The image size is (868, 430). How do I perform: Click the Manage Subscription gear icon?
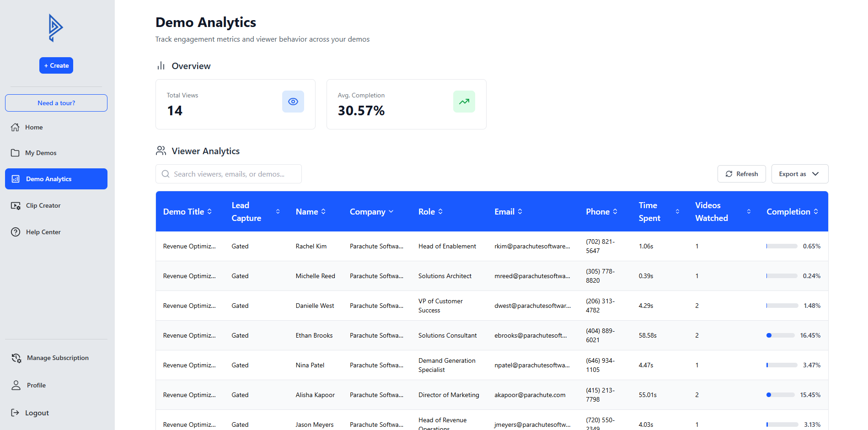coord(16,358)
